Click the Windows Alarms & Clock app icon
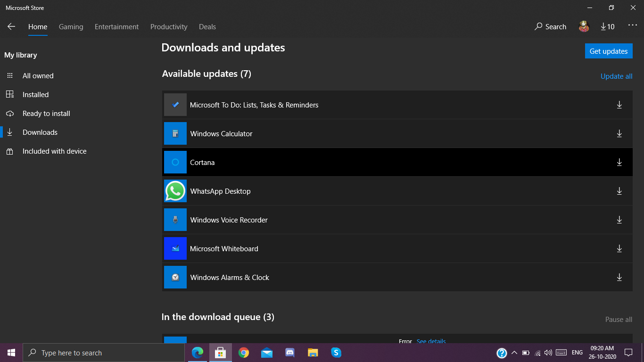The height and width of the screenshot is (362, 644). (x=175, y=277)
